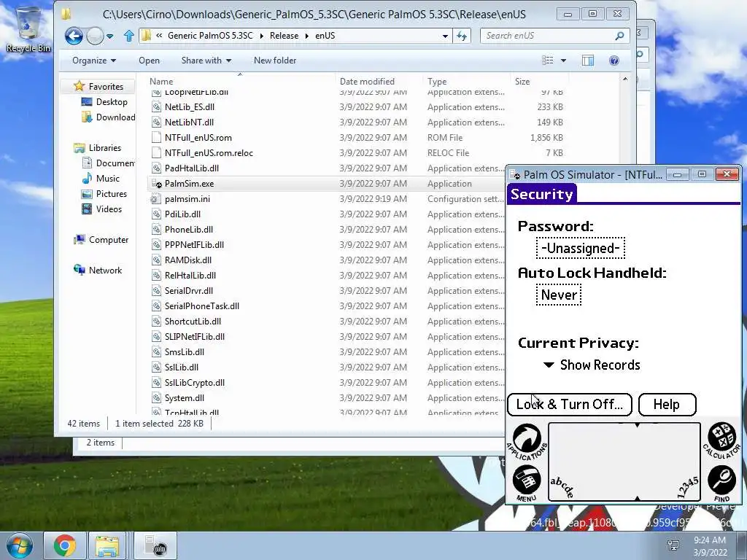Viewport: 747px width, 560px height.
Task: Switch to Palm simulator taskbar icon
Action: pyautogui.click(x=155, y=545)
